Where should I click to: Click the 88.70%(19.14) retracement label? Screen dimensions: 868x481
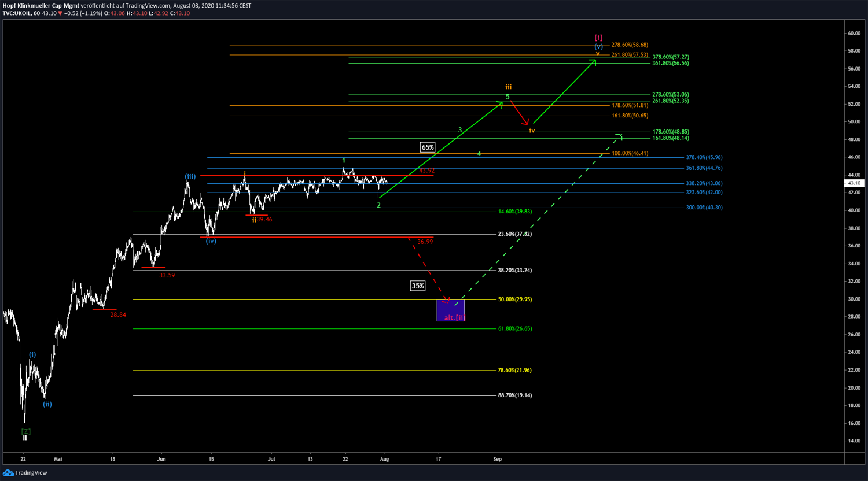click(x=515, y=395)
